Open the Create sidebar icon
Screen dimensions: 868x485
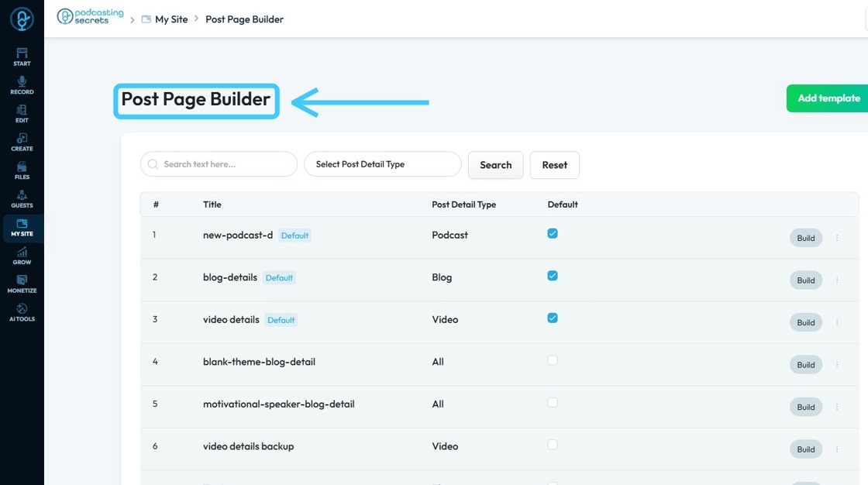(22, 142)
